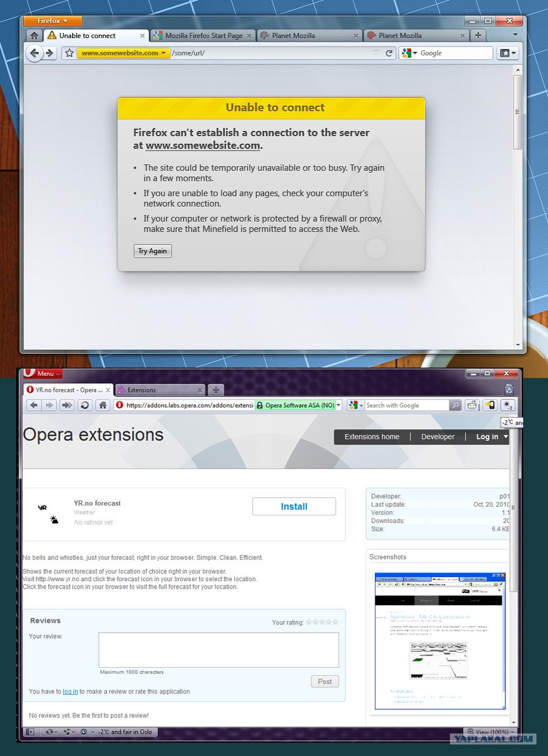Image resolution: width=548 pixels, height=756 pixels.
Task: Go to the Opera home page icon
Action: coord(103,405)
